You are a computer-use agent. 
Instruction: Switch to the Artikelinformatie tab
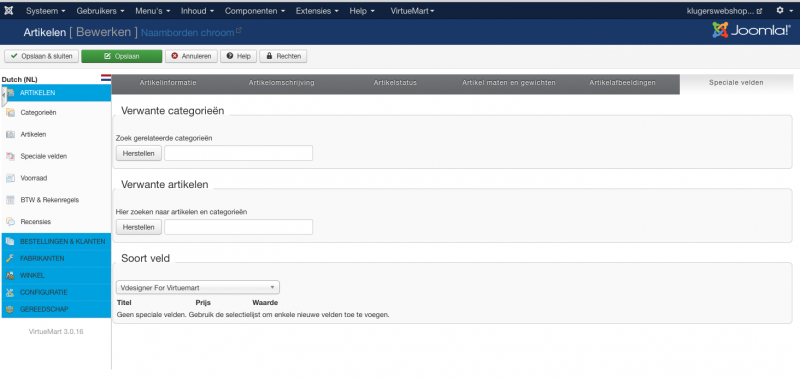[x=168, y=84]
